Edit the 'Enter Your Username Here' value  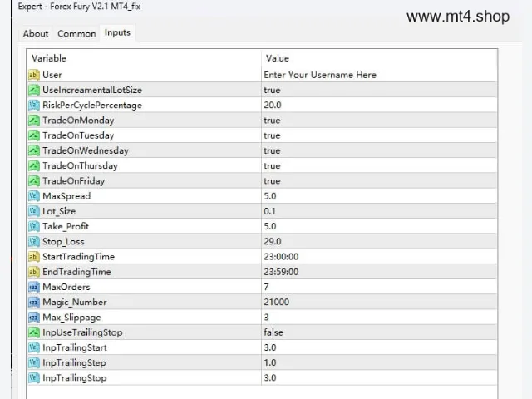click(320, 75)
